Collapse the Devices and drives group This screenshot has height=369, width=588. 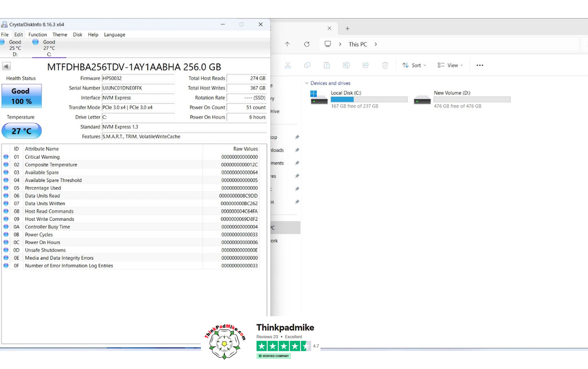[x=307, y=83]
